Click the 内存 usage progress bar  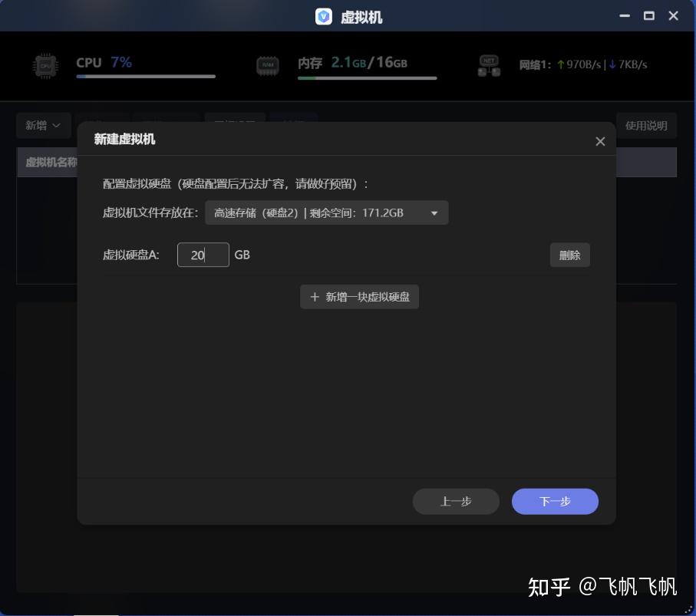point(367,77)
